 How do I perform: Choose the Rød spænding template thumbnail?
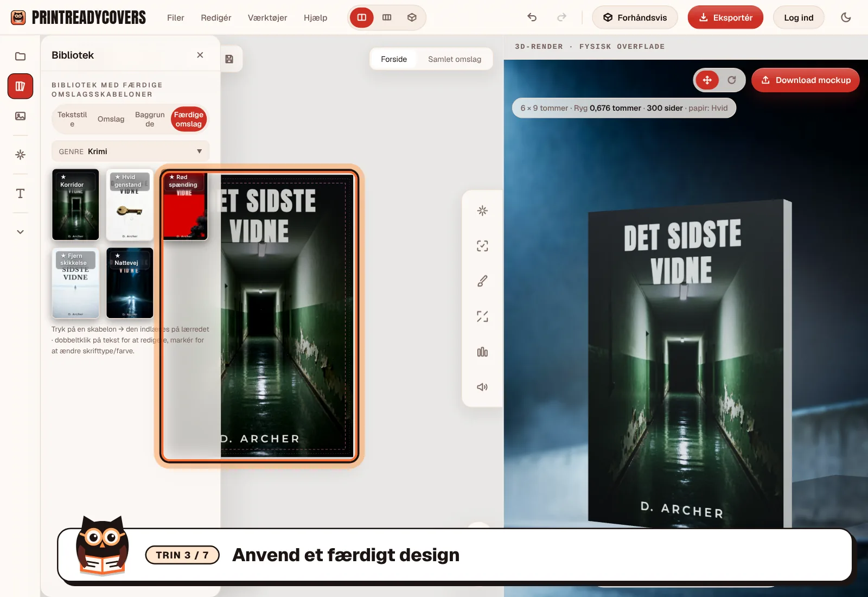click(x=184, y=205)
